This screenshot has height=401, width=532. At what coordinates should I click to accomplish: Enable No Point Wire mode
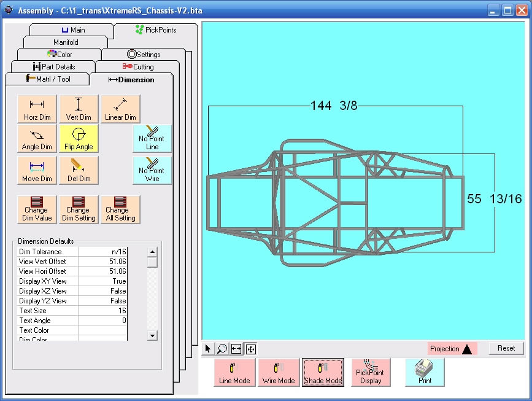point(152,170)
